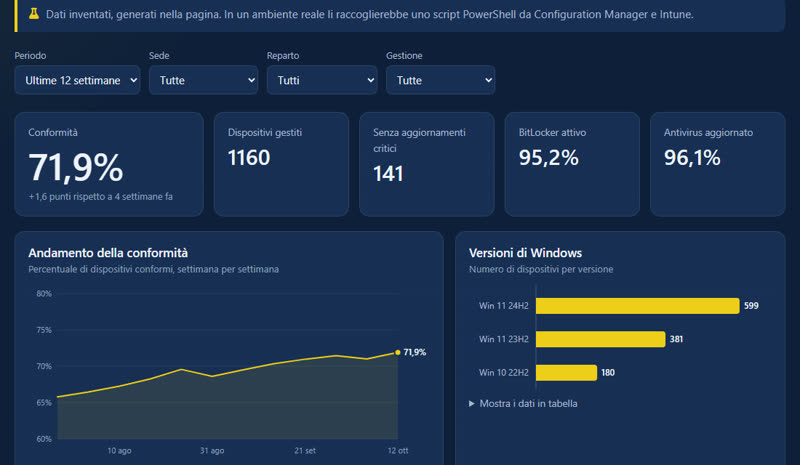Click the Win 10 22H2 yellow bar
Viewport: 800px width, 465px height.
click(566, 373)
